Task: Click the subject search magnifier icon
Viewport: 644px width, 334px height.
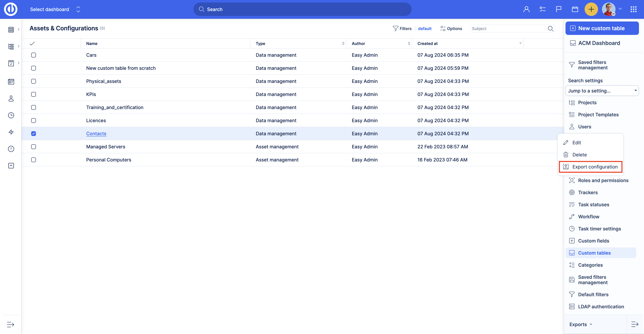Action: (550, 29)
